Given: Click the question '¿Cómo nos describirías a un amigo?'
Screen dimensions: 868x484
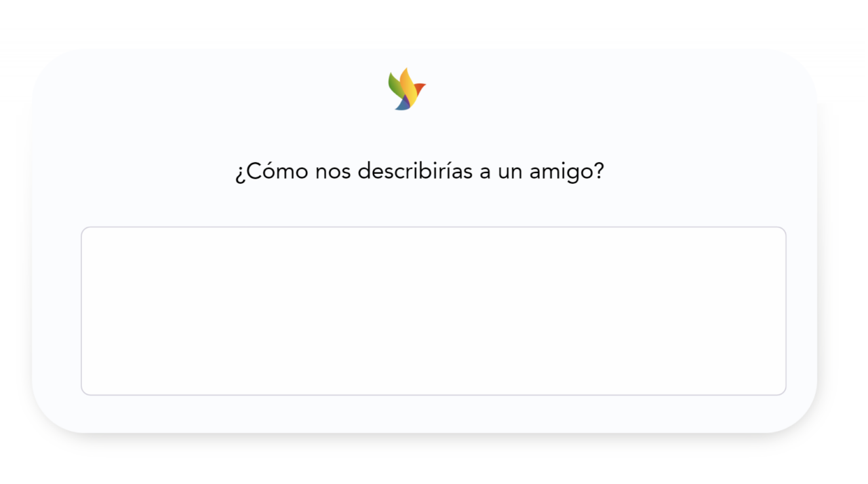Looking at the screenshot, I should [419, 171].
